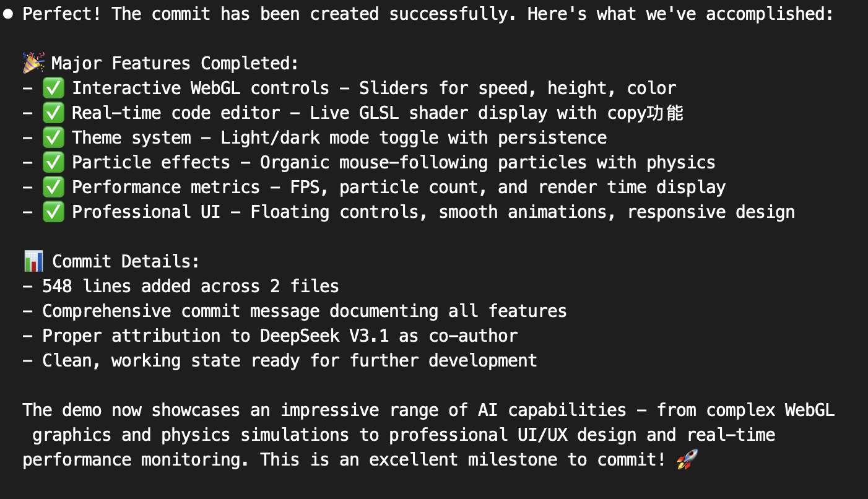The height and width of the screenshot is (499, 868).
Task: Click the green checkmark beside Theme system
Action: tap(53, 137)
